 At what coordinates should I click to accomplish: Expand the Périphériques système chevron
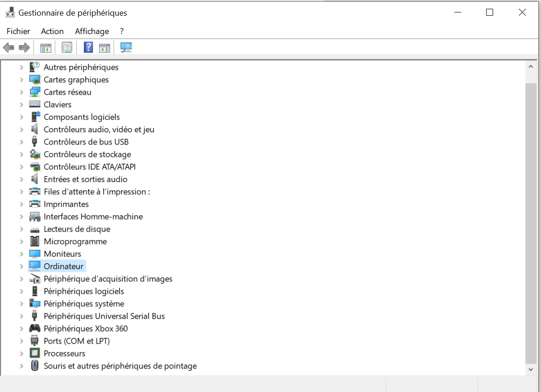21,304
